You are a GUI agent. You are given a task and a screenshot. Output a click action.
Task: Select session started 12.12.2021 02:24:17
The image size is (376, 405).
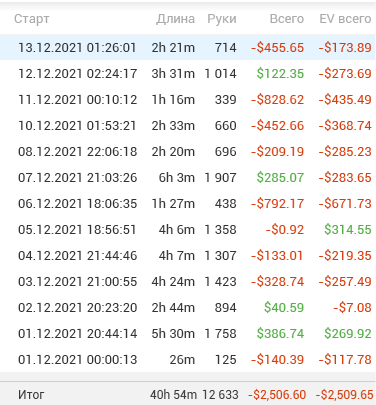tap(188, 73)
